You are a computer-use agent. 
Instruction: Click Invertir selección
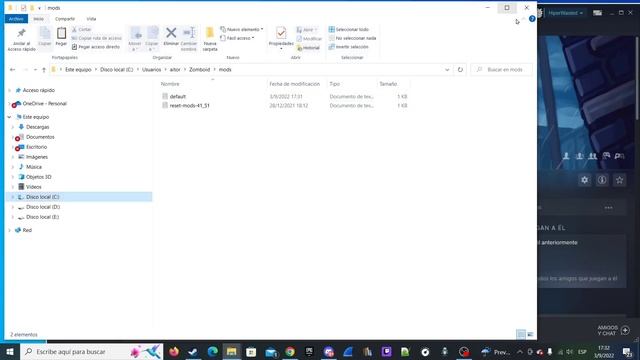(x=349, y=47)
